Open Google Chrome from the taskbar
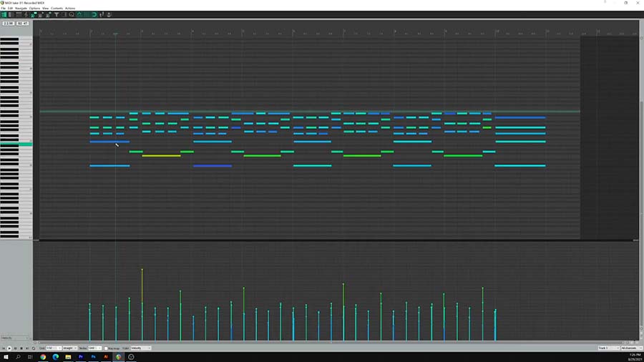This screenshot has height=362, width=644. [43, 357]
